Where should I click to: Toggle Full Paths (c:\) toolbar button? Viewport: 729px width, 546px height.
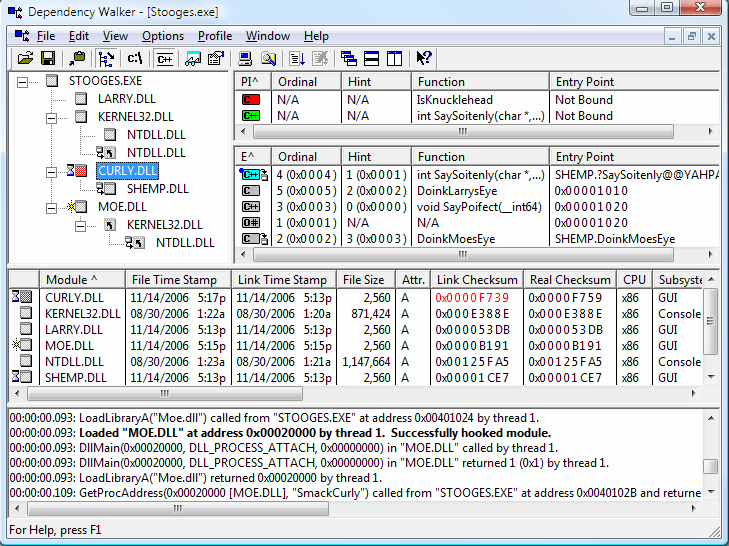click(135, 59)
